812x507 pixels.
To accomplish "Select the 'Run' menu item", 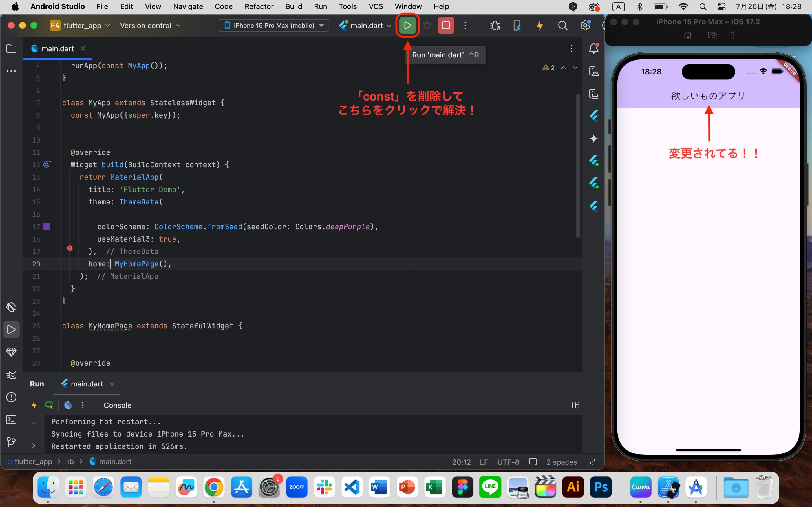I will point(320,6).
